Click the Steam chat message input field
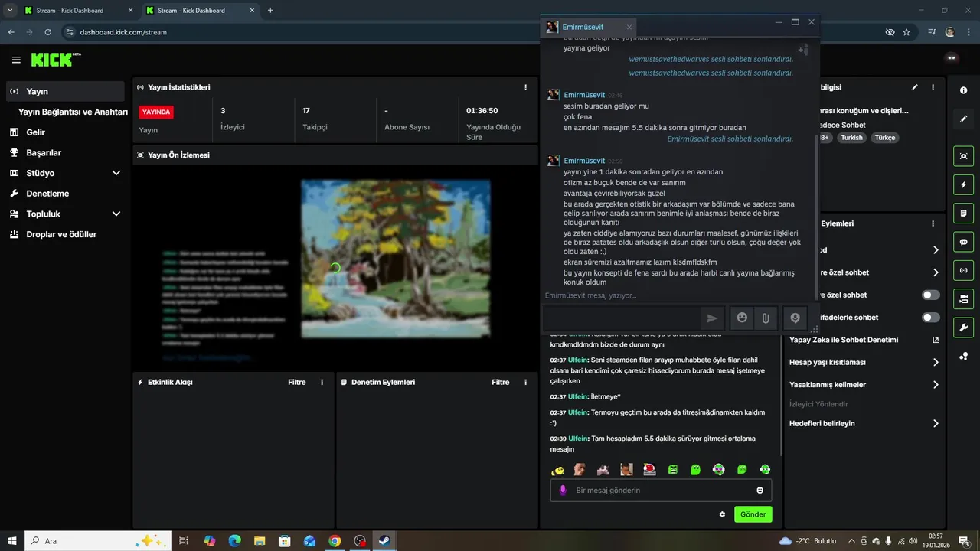Screen dimensions: 980x551 [x=621, y=318]
